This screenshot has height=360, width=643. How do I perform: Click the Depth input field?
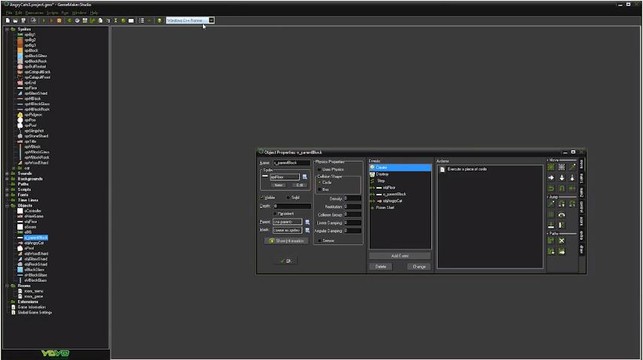[x=292, y=206]
